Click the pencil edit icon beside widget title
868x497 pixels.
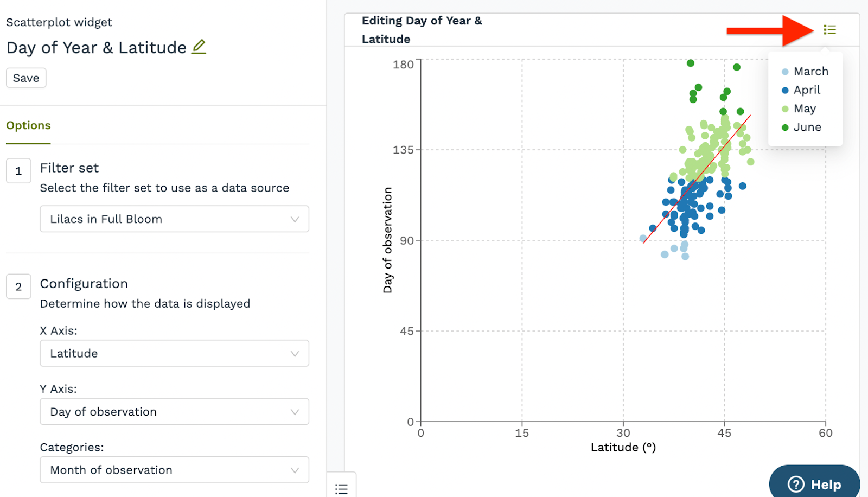pos(199,47)
